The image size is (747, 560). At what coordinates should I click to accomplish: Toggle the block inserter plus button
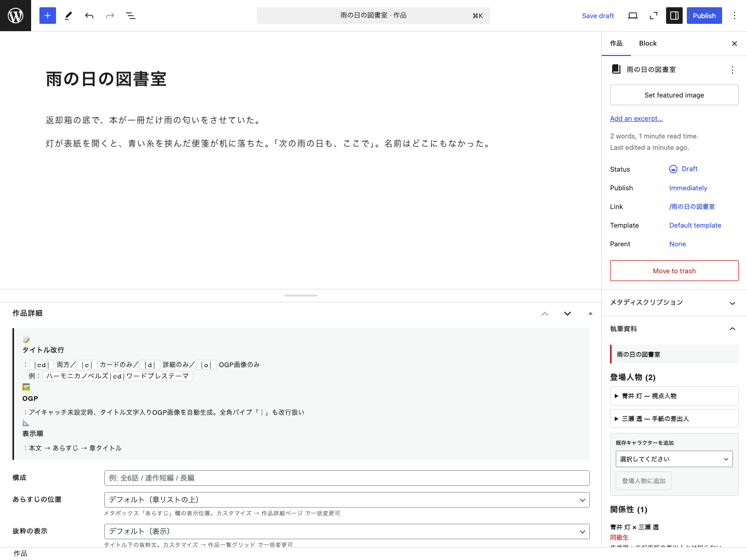(x=48, y=16)
